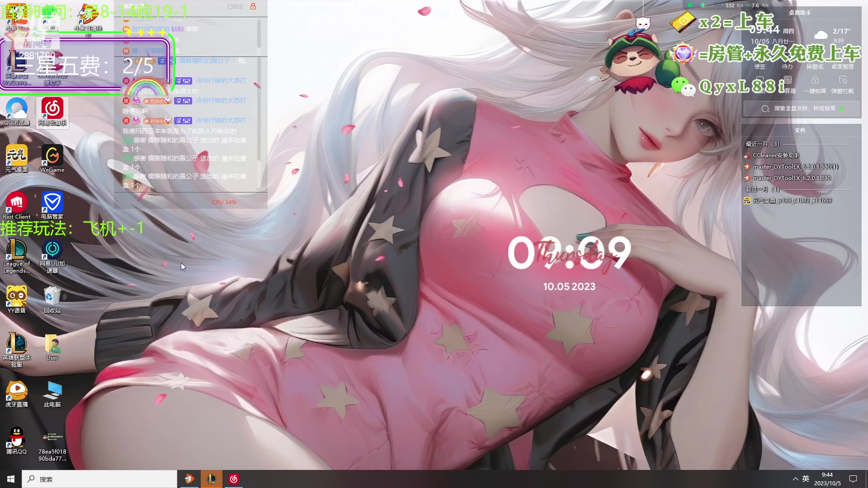
Task: Expand the hidden system tray icons chevron
Action: point(795,479)
